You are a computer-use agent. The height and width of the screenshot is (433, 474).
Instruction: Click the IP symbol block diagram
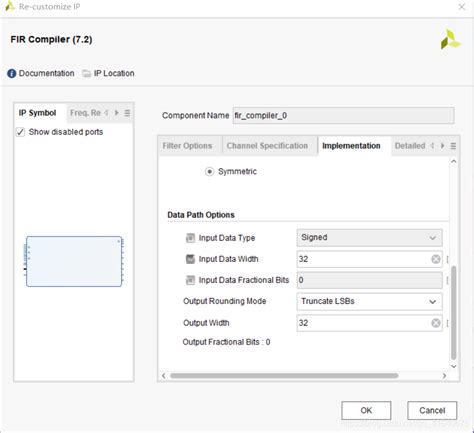coord(74,261)
